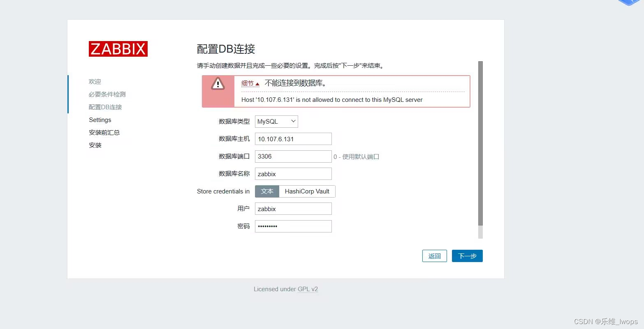This screenshot has width=644, height=329.
Task: Click the 返回 back button
Action: point(435,256)
